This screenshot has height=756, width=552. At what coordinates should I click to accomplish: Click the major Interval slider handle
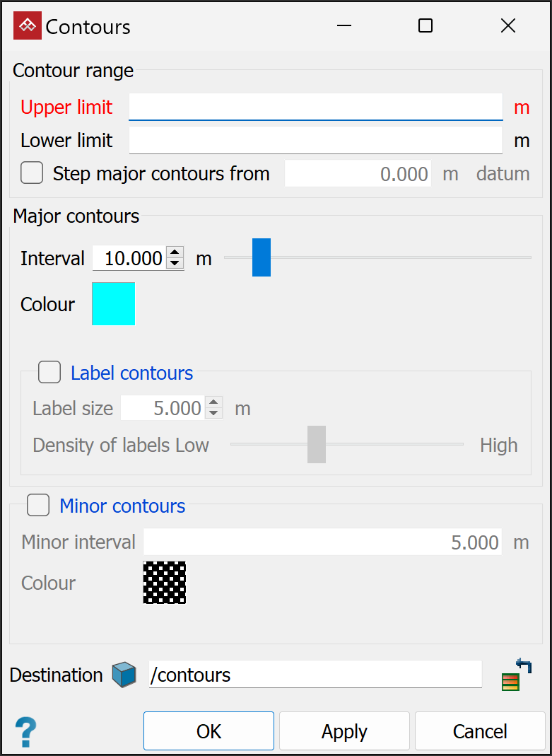click(262, 257)
